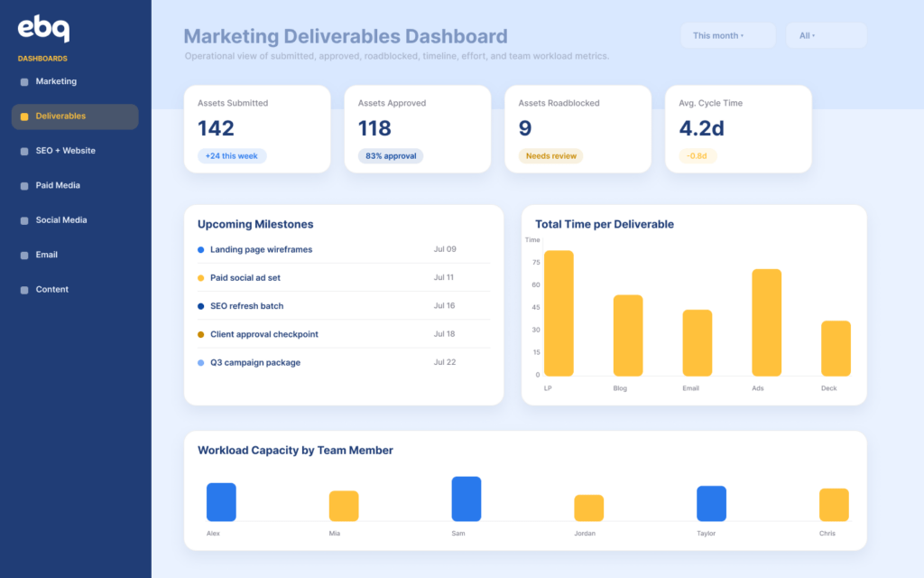Select the Deliverables sidebar item
The image size is (924, 578).
tap(75, 117)
